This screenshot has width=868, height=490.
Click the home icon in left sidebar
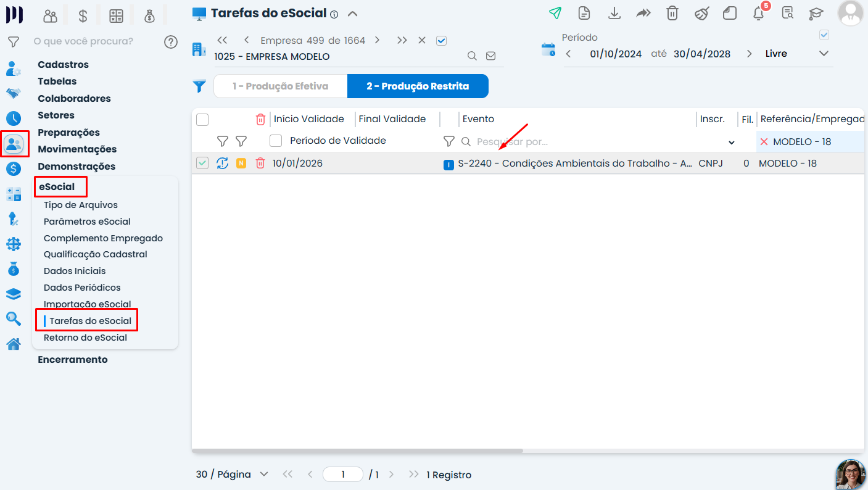pos(14,344)
